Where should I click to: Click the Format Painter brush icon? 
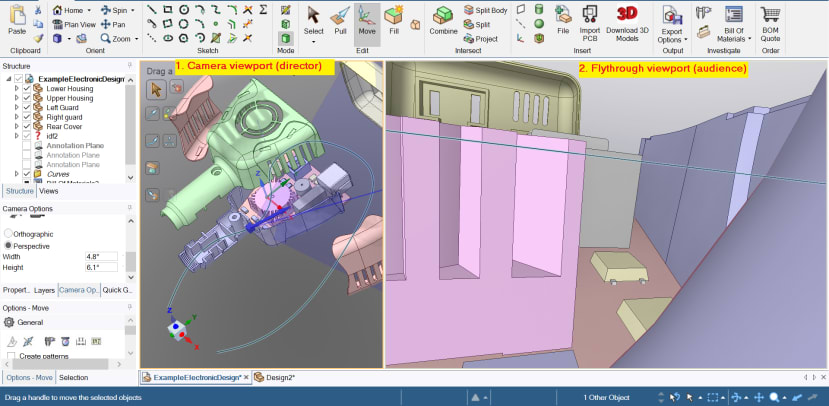pos(38,38)
